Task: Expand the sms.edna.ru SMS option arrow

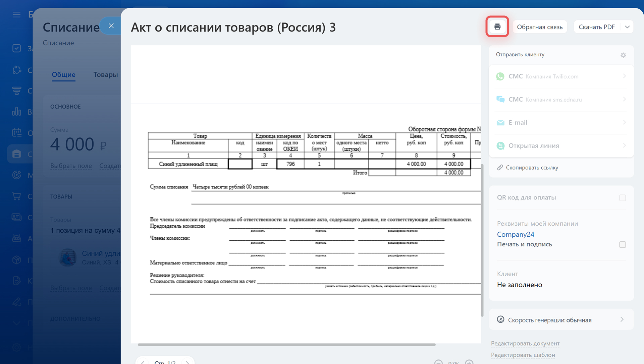Action: (x=624, y=100)
